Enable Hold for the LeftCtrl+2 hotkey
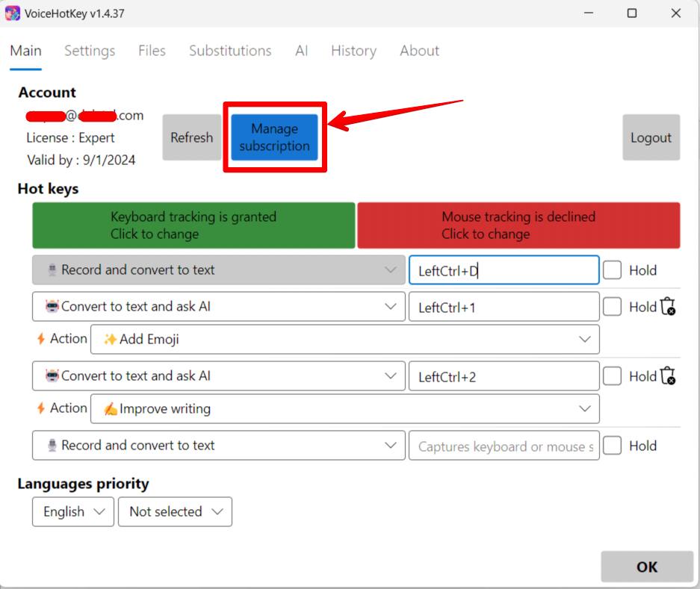700x589 pixels. point(612,376)
